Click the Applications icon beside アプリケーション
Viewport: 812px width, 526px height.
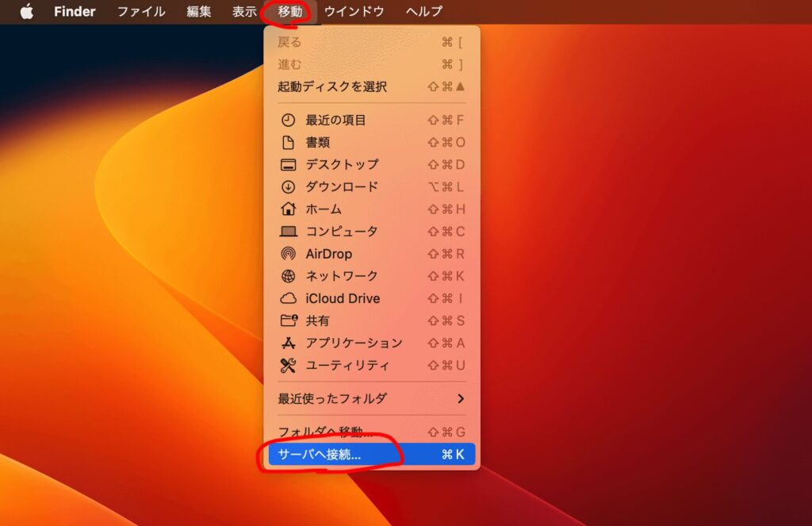coord(289,343)
